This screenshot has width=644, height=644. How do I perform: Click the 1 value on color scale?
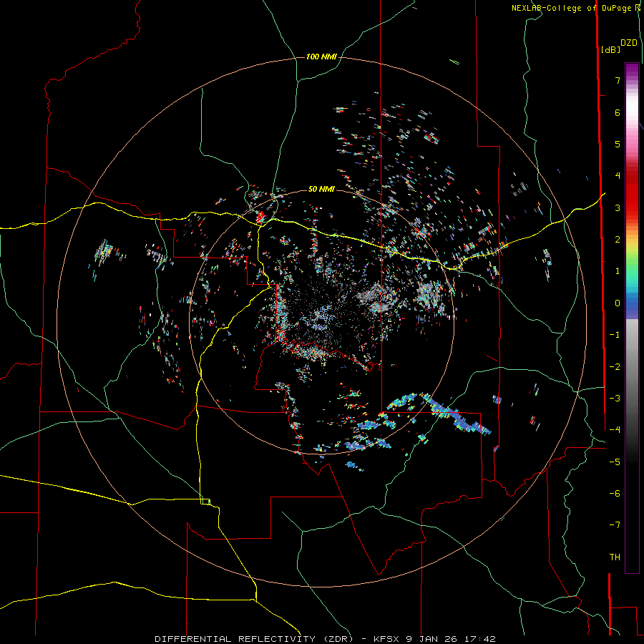(x=618, y=271)
